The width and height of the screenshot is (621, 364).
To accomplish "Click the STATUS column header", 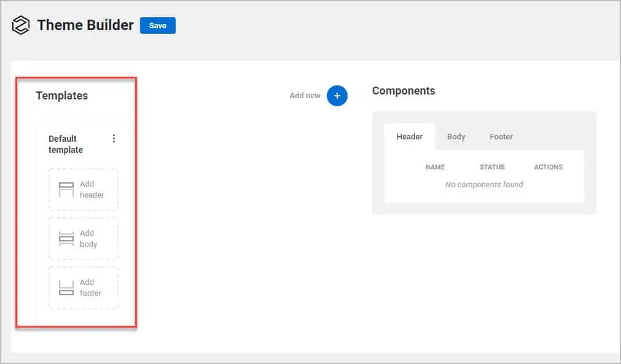I will [491, 166].
